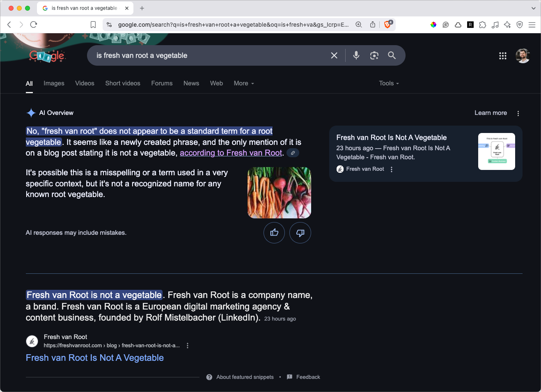
Task: Open three-dot menu beside freshvanroot.com URL
Action: (188, 346)
